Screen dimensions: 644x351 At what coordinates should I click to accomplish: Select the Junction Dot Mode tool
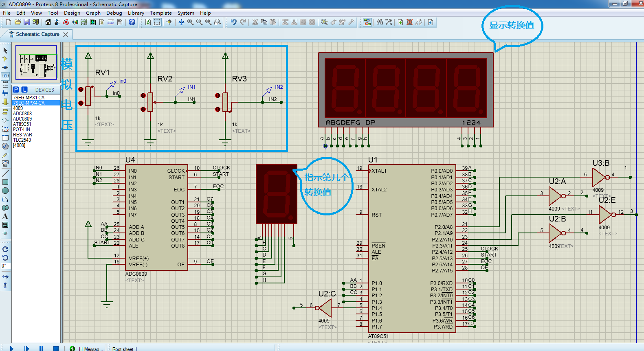coord(5,67)
